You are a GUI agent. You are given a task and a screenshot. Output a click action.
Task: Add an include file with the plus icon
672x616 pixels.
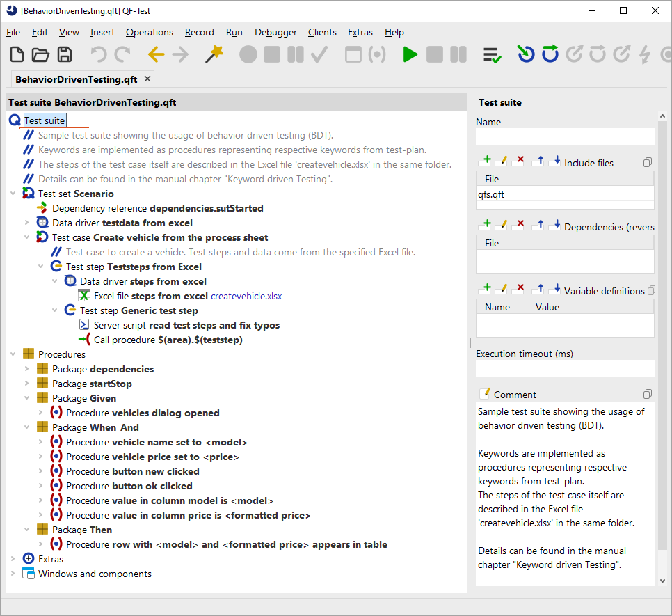[x=486, y=161]
